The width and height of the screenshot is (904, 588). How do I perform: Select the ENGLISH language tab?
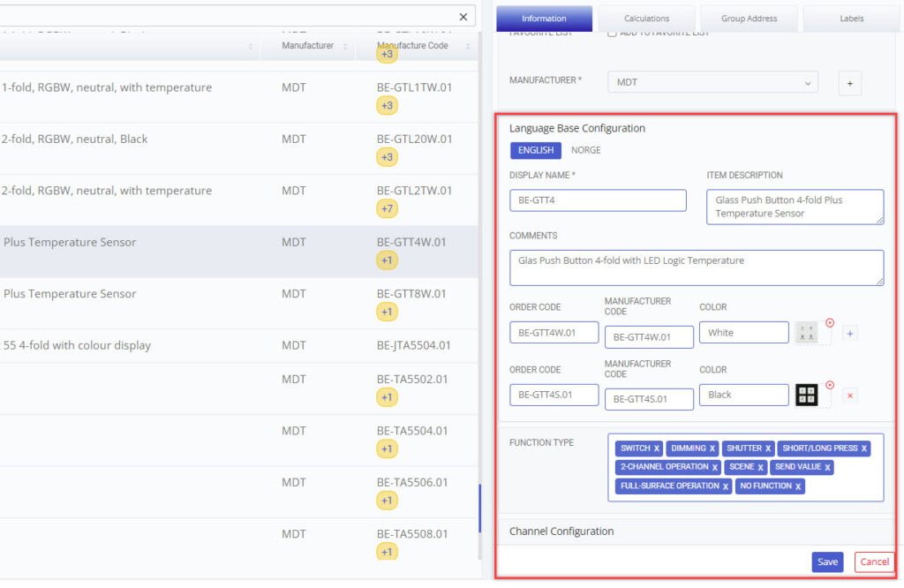[x=536, y=150]
